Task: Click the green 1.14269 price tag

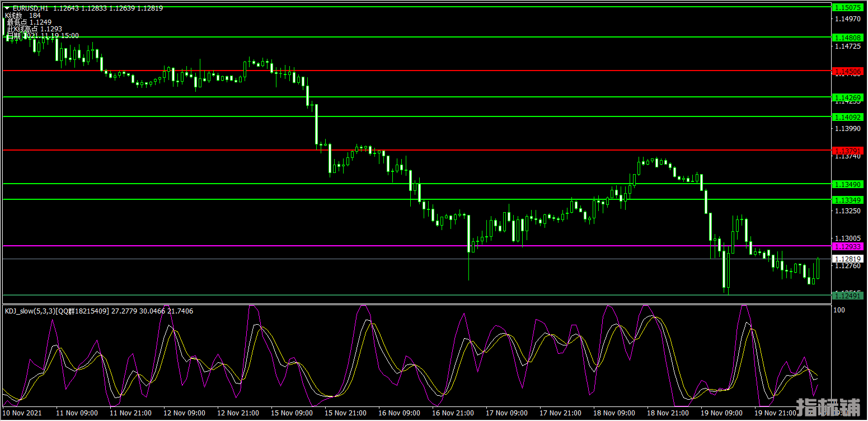Action: click(848, 97)
